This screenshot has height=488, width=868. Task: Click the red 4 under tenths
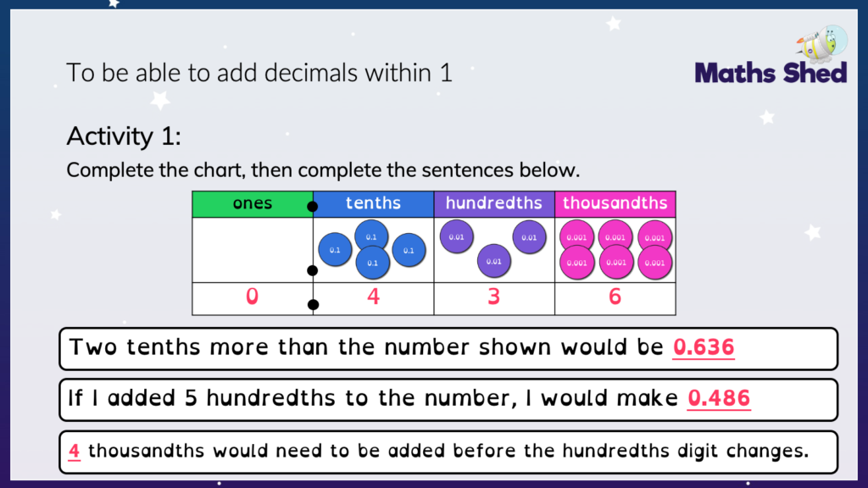pyautogui.click(x=373, y=297)
